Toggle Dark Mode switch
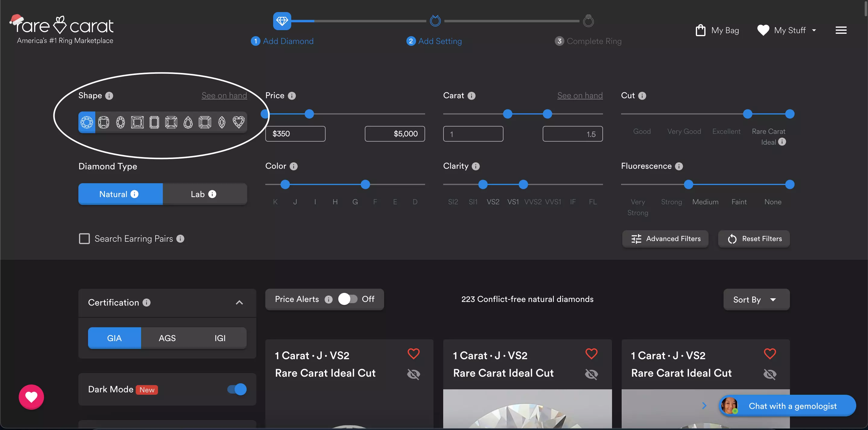This screenshot has width=868, height=430. (238, 388)
